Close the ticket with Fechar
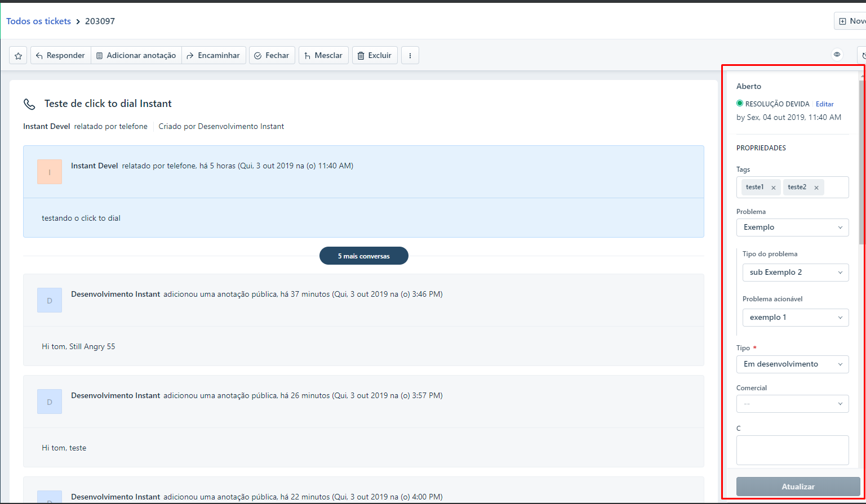The height and width of the screenshot is (504, 866). pyautogui.click(x=272, y=55)
